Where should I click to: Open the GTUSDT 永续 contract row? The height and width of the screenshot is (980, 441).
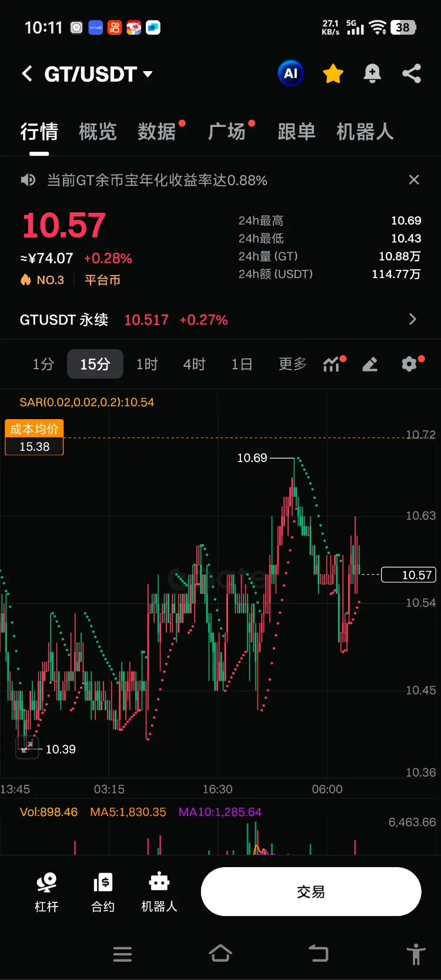pos(220,320)
